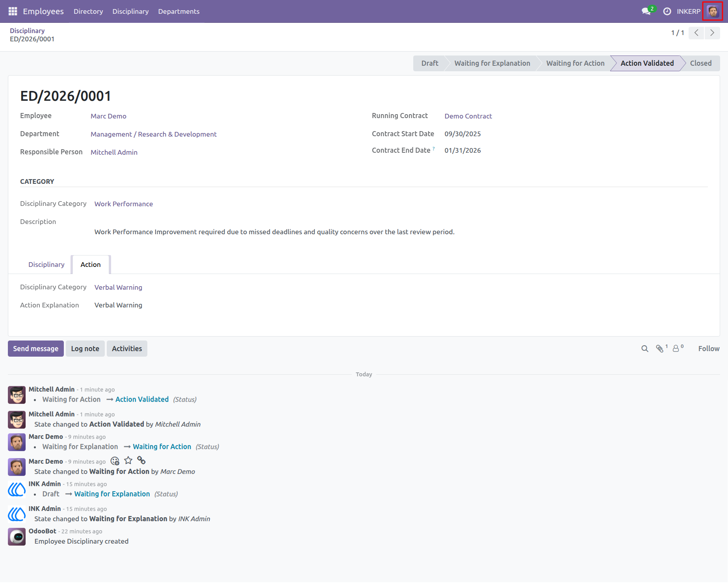
Task: Open the apps grid menu icon
Action: coord(13,11)
